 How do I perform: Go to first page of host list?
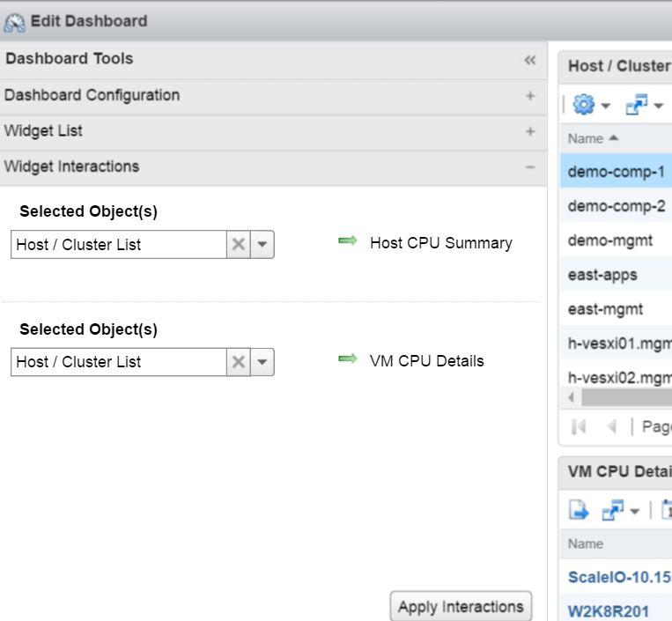(579, 426)
